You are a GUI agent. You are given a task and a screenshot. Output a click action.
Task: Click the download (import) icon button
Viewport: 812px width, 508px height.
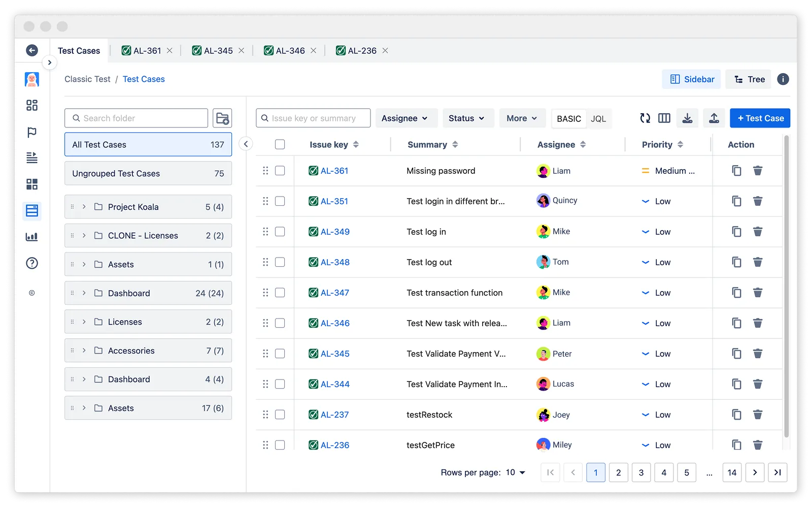pos(687,118)
